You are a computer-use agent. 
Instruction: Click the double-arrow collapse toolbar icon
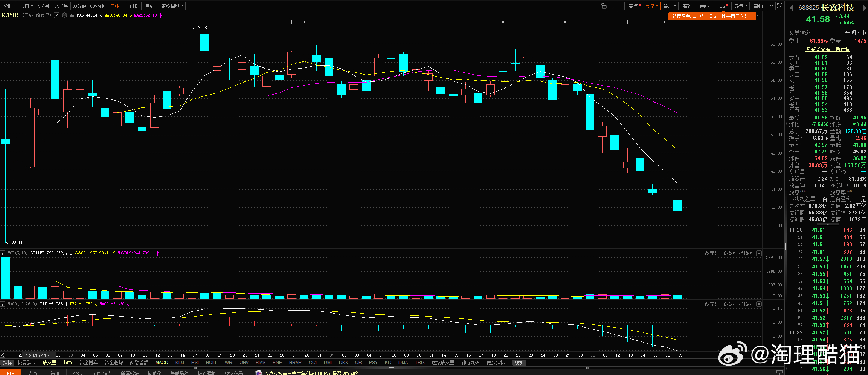[771, 6]
